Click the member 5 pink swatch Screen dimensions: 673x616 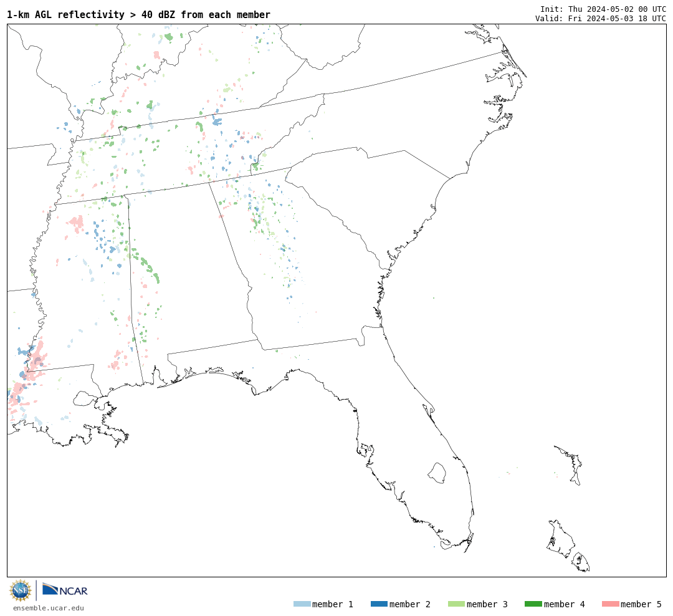point(610,604)
